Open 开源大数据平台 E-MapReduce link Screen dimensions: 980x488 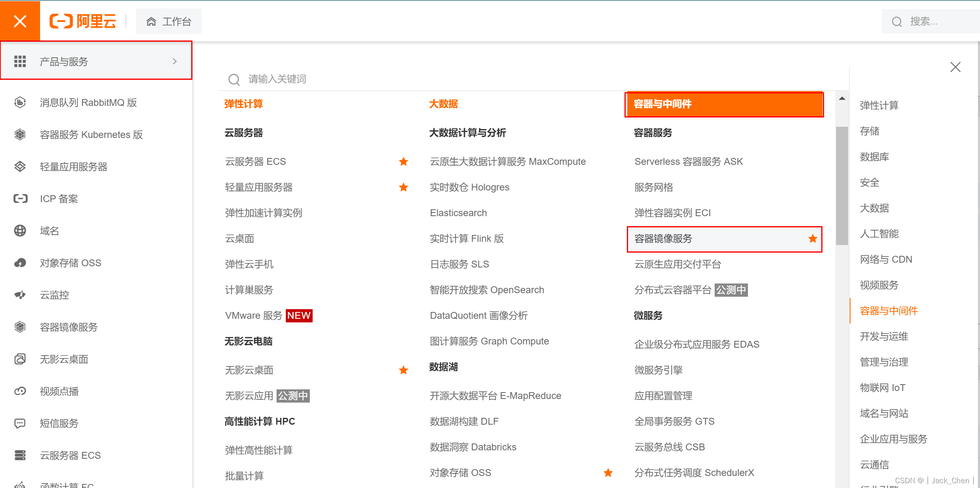pyautogui.click(x=495, y=396)
